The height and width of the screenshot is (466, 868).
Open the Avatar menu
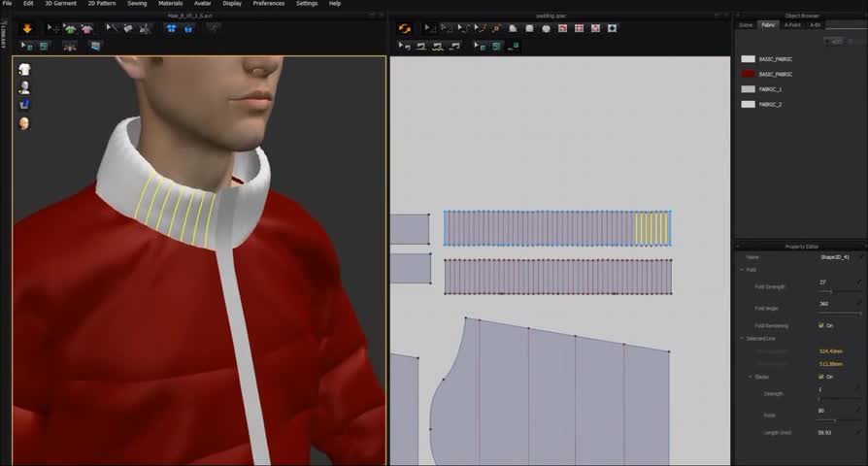(203, 3)
